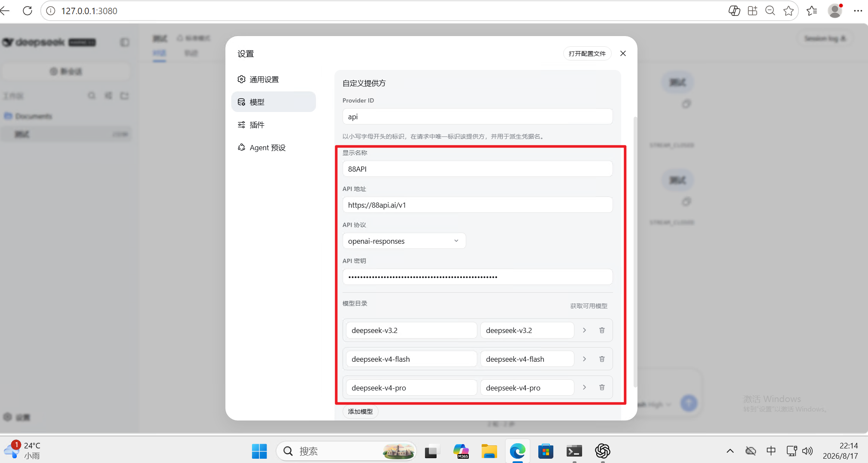Click the database icon beside 模型
The height and width of the screenshot is (463, 868).
point(242,102)
